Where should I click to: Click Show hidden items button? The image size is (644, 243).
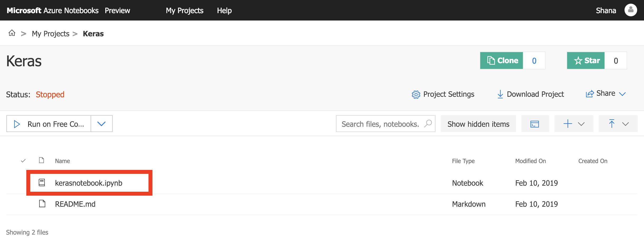pos(478,124)
